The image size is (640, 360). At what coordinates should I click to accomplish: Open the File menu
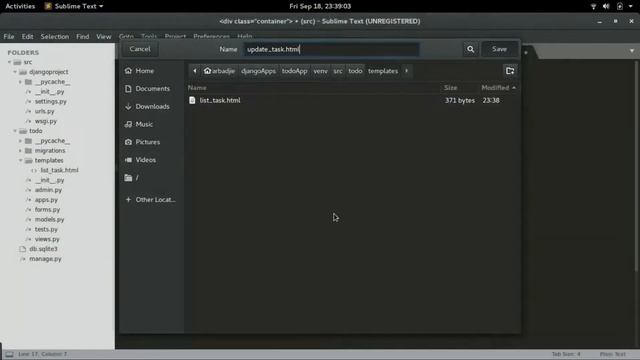click(9, 36)
